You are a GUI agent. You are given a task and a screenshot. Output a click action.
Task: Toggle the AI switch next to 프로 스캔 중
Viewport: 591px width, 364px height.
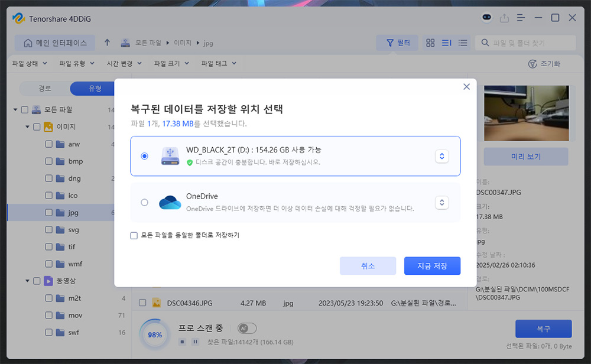[x=247, y=328]
